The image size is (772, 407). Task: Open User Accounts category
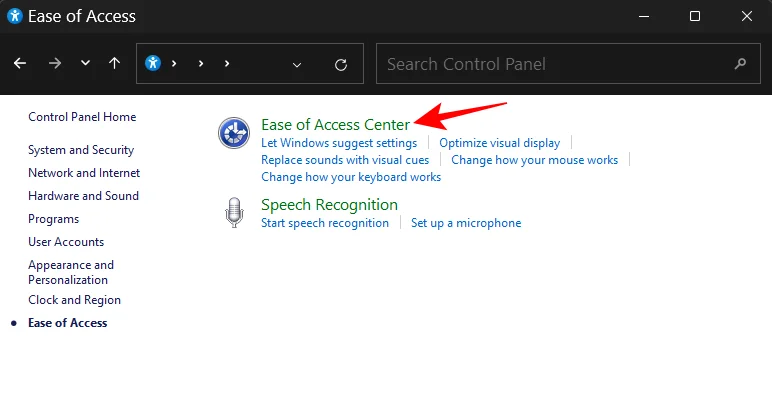pyautogui.click(x=66, y=242)
